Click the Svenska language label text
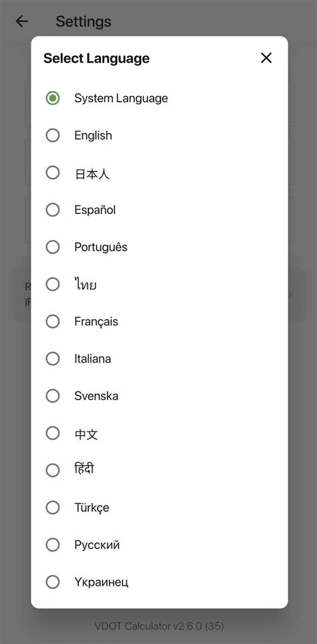The width and height of the screenshot is (317, 644). coord(96,396)
